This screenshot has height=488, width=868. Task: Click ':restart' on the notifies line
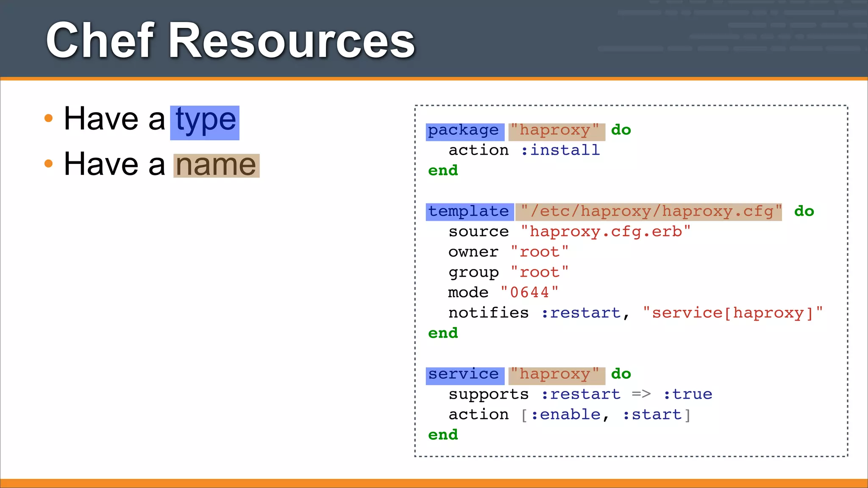[x=581, y=313]
